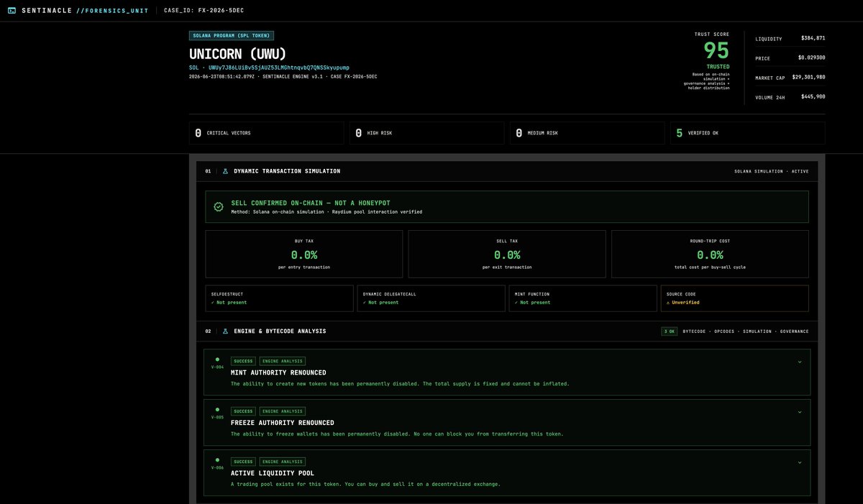This screenshot has width=863, height=504.
Task: Select the Critical Vectors counter card
Action: [266, 133]
